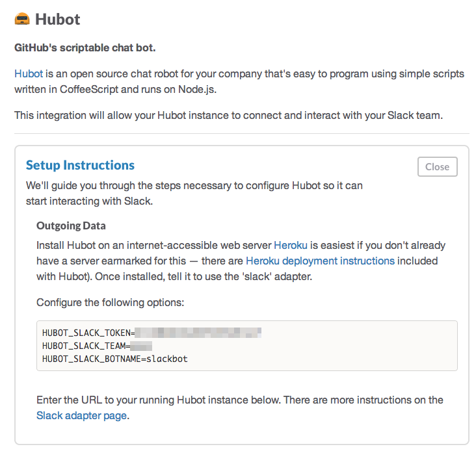Select the HUBOT_SLACK_BOTNAME=slackbot line
Screen dimensions: 476x451
pyautogui.click(x=114, y=359)
